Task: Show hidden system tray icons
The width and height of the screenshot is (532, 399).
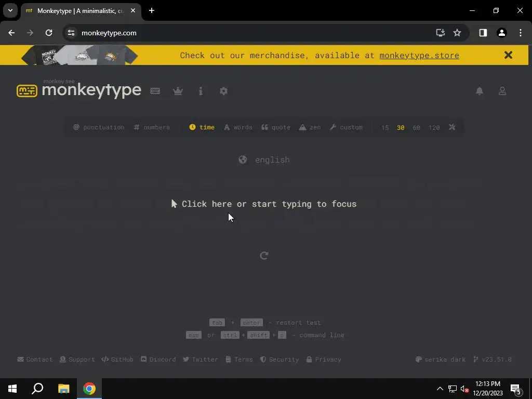Action: (440, 389)
